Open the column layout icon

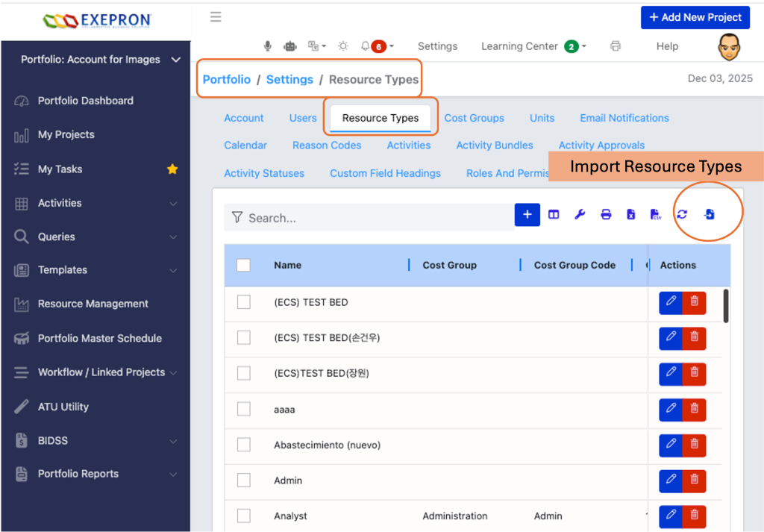coord(554,215)
